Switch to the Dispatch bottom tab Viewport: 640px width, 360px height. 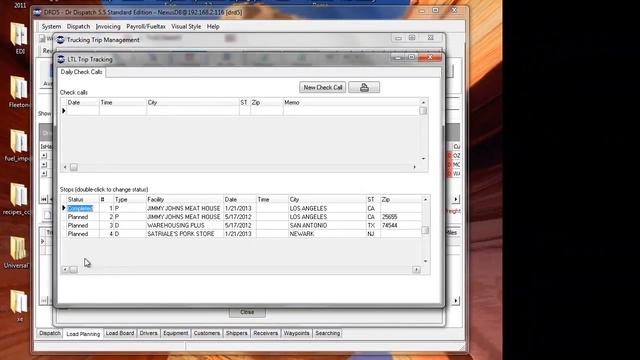click(x=50, y=333)
